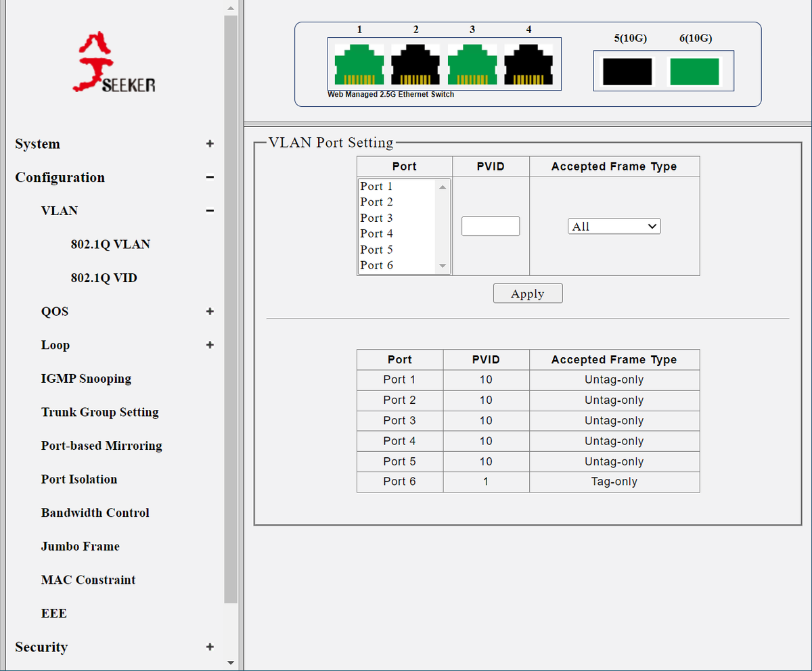Select Port 2 in the port listbox
The image size is (812, 671).
coord(398,202)
